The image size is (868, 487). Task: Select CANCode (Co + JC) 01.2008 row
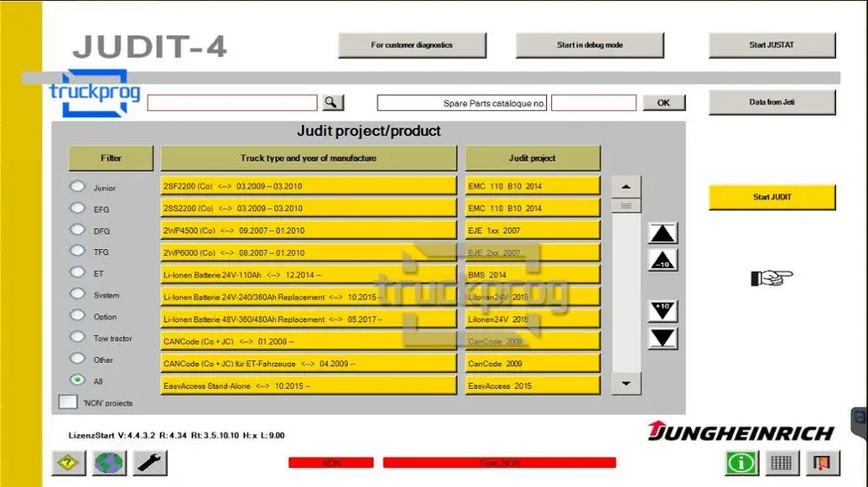(309, 341)
